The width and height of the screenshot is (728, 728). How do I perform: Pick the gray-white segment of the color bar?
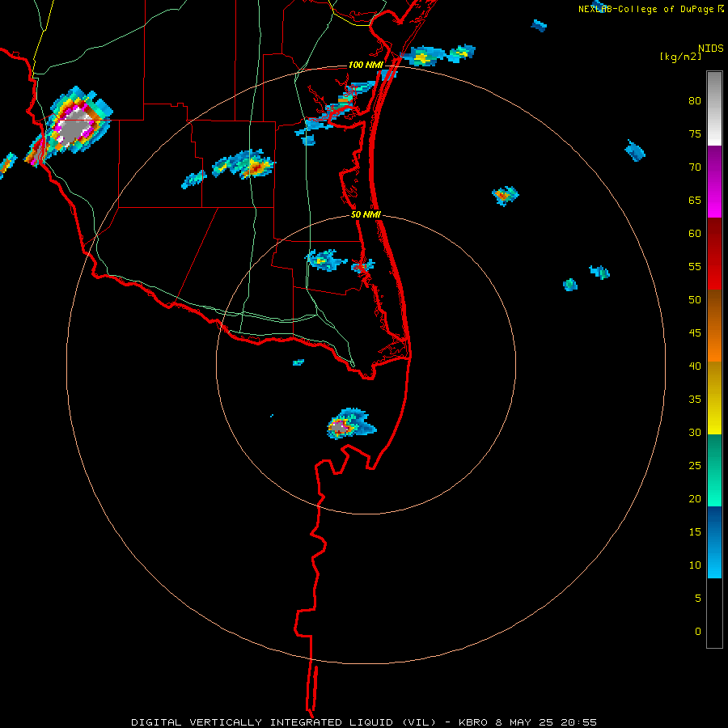click(714, 108)
